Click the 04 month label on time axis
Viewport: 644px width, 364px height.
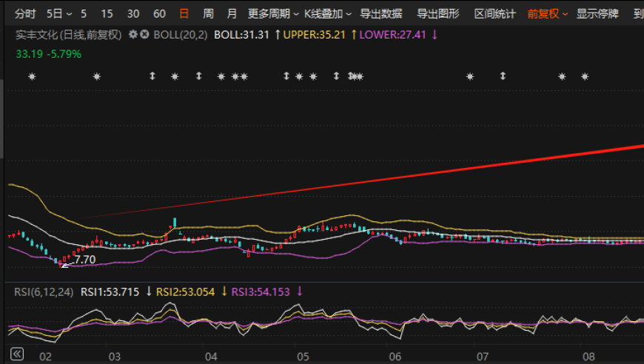[x=211, y=357]
